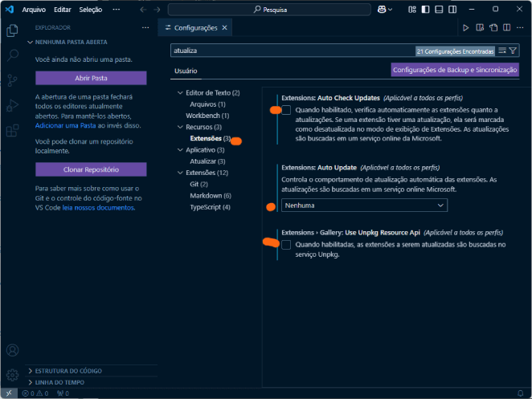
Task: Open the Seleção menu
Action: 91,10
